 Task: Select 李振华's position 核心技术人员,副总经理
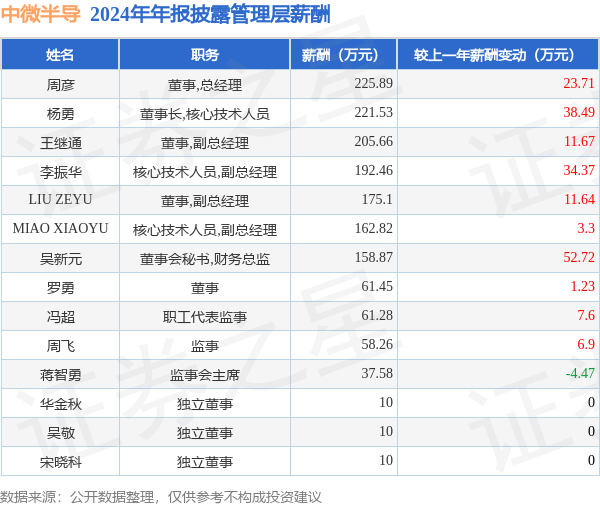pyautogui.click(x=205, y=172)
